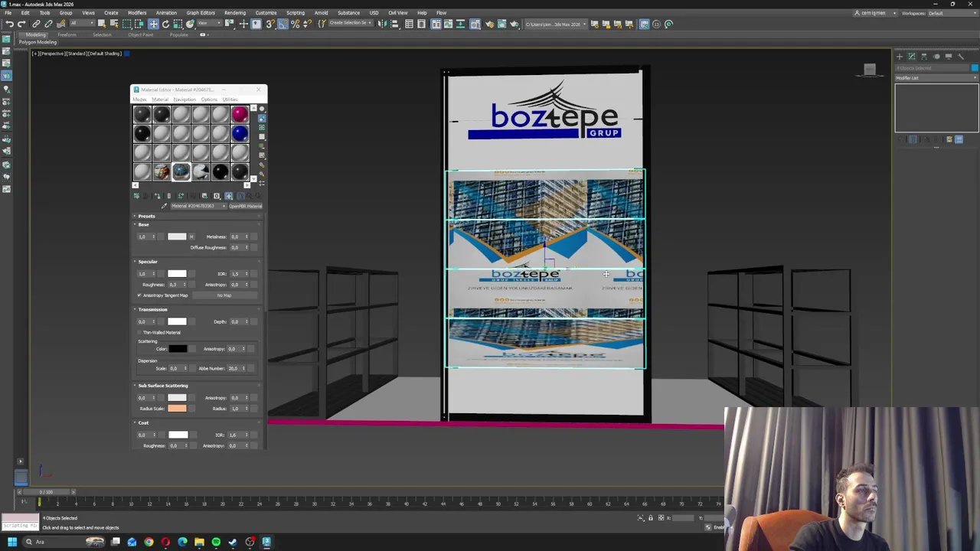Activate the Select and Rotate tool
This screenshot has width=980, height=551.
click(165, 24)
